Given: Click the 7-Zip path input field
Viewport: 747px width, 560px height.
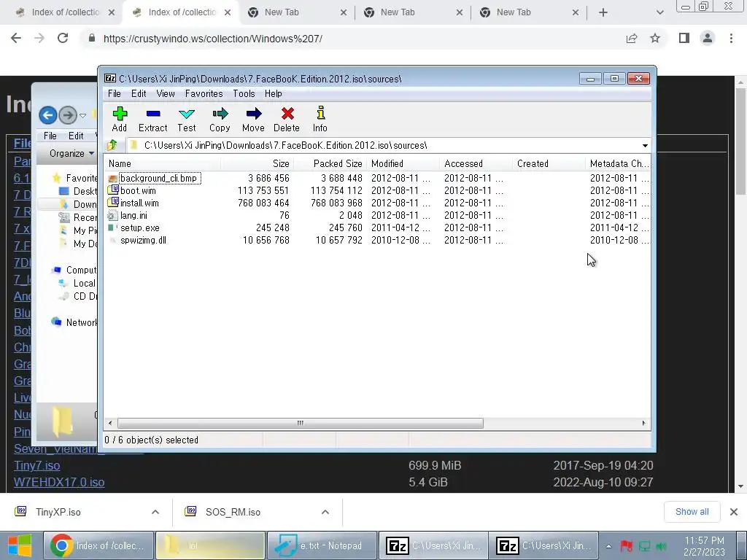Looking at the screenshot, I should (x=382, y=145).
